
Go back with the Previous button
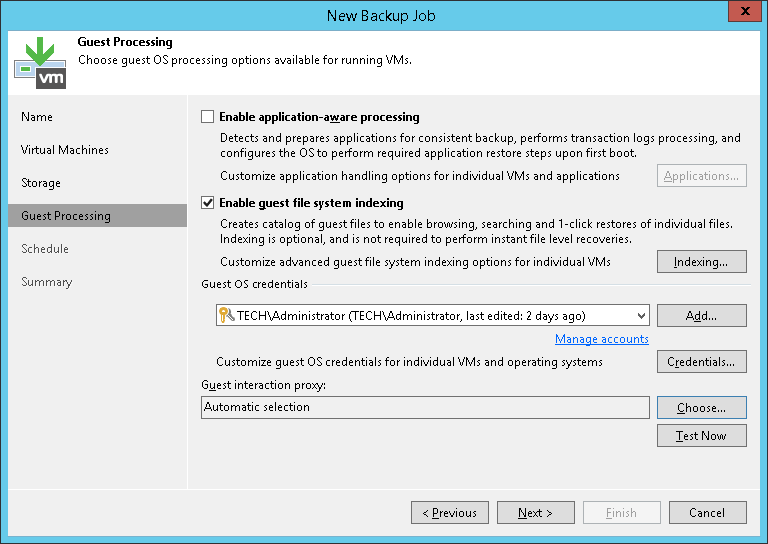[x=450, y=513]
